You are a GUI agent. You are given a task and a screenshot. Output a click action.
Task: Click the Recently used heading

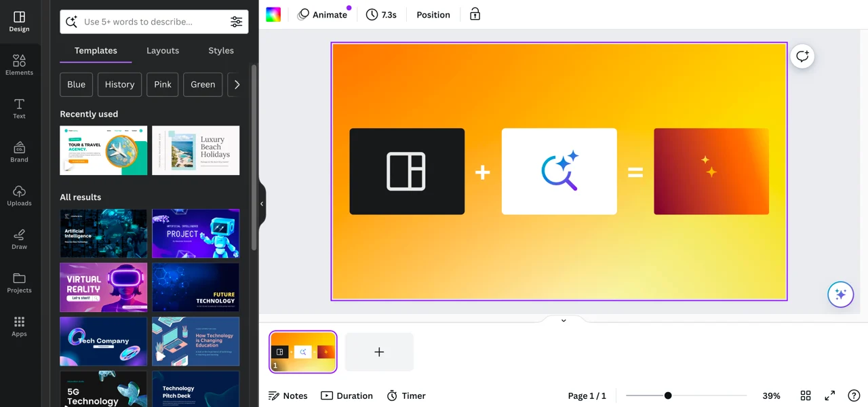pyautogui.click(x=89, y=114)
